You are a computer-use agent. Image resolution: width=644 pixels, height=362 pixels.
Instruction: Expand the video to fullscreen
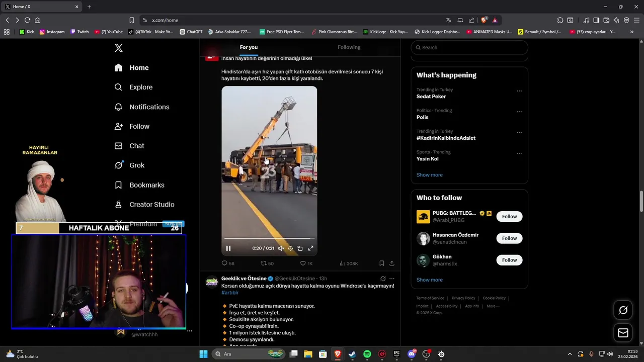pyautogui.click(x=310, y=248)
